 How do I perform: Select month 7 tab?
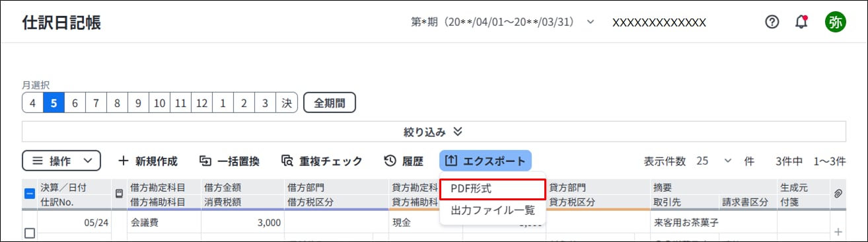(96, 103)
